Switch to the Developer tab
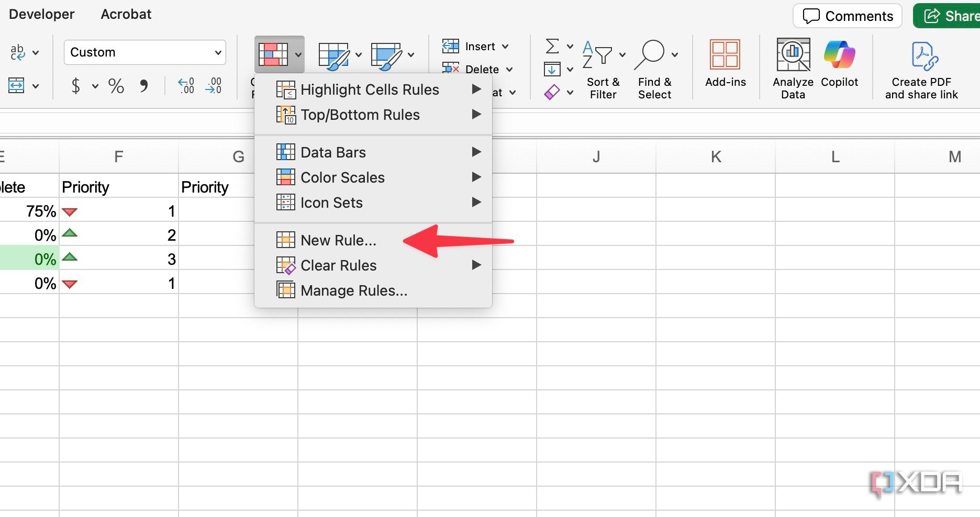 42,14
